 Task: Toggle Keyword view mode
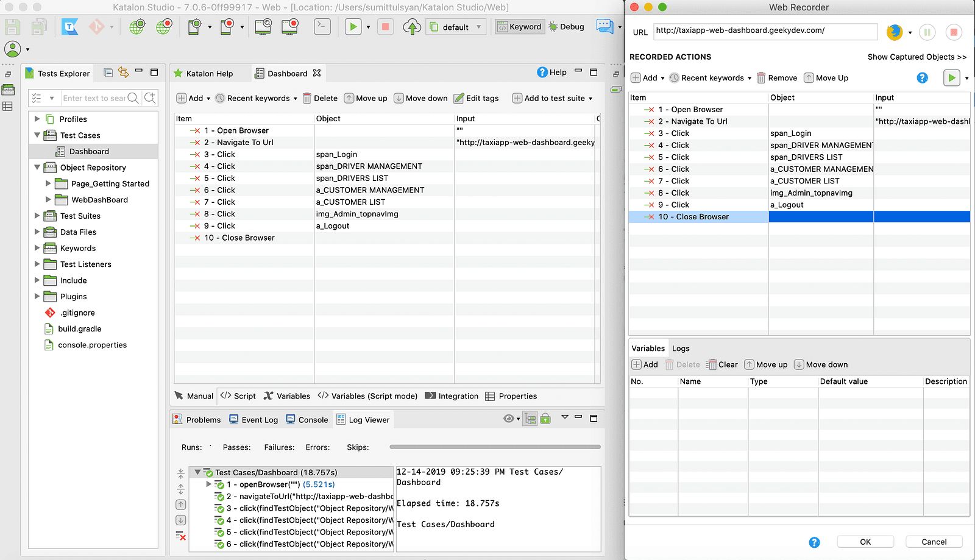pyautogui.click(x=519, y=27)
